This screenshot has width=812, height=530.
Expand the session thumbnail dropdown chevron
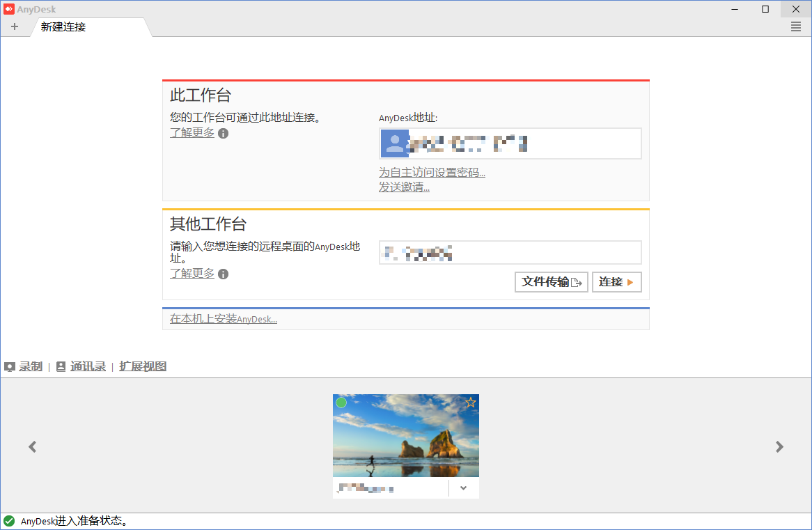click(x=464, y=488)
